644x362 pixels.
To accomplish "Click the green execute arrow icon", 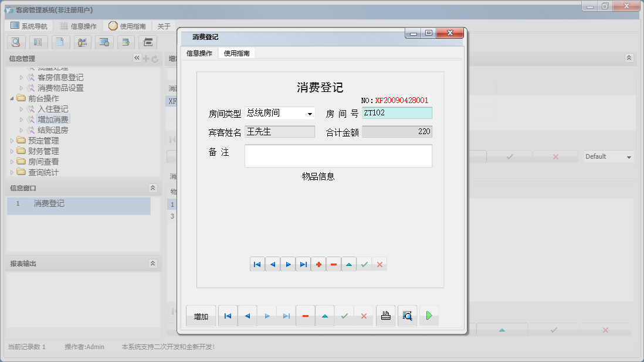I will pyautogui.click(x=429, y=315).
